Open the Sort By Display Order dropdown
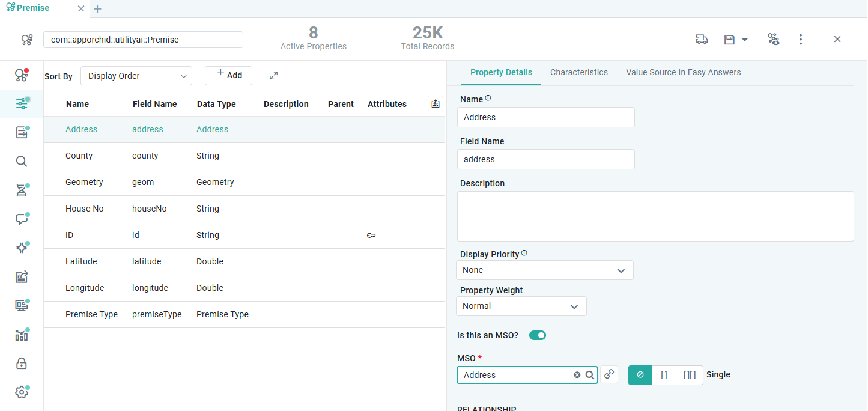868x411 pixels. coord(136,76)
